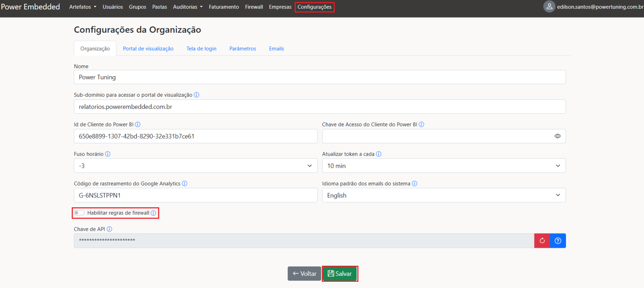Open the email default language dropdown

click(x=444, y=195)
